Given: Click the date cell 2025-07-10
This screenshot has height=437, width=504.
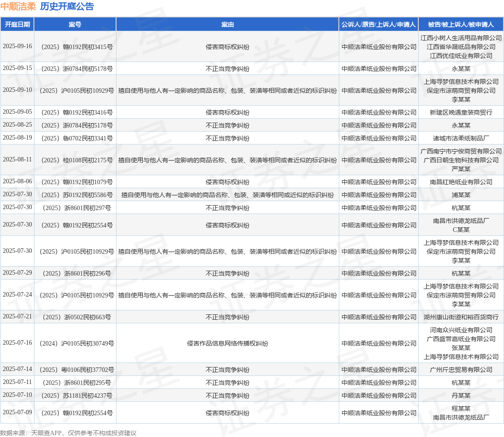Looking at the screenshot, I should [x=17, y=394].
